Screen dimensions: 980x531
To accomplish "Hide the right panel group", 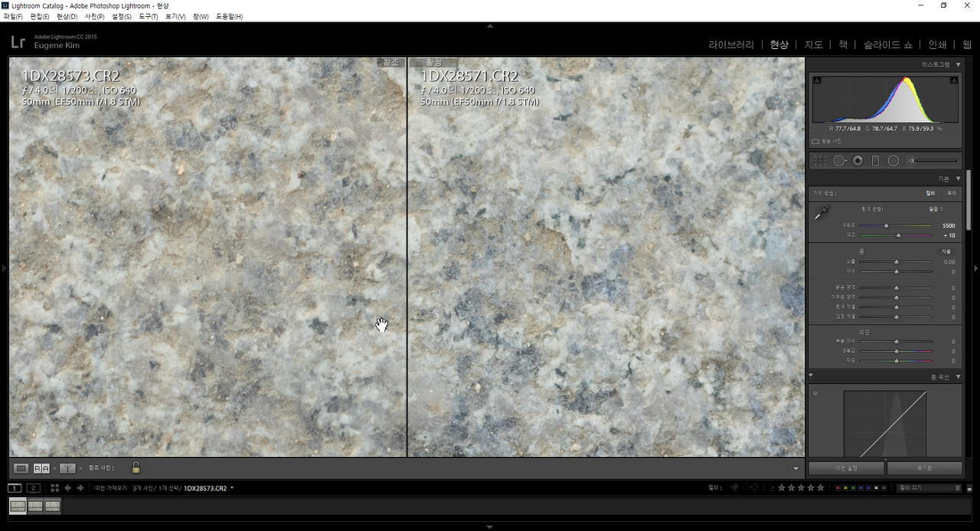I will [976, 268].
